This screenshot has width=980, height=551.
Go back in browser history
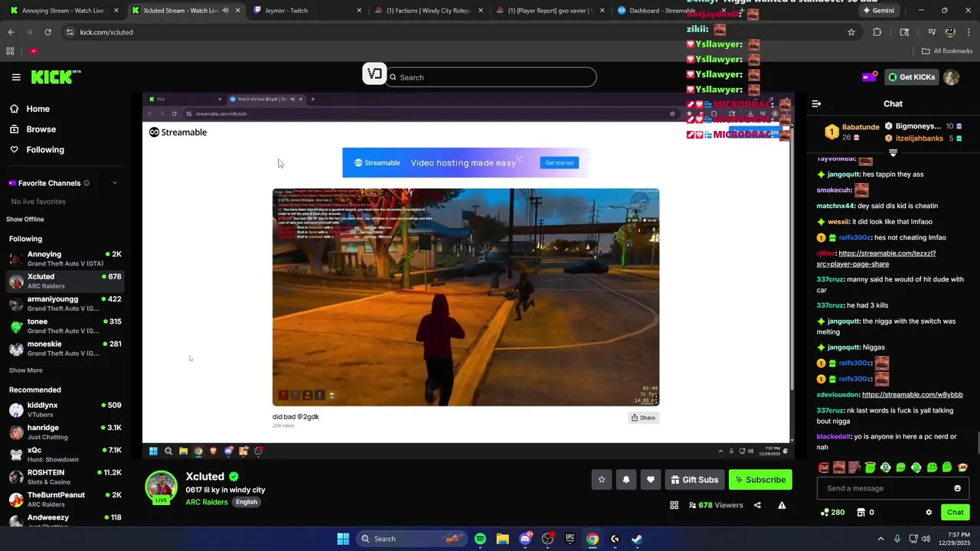coord(11,32)
